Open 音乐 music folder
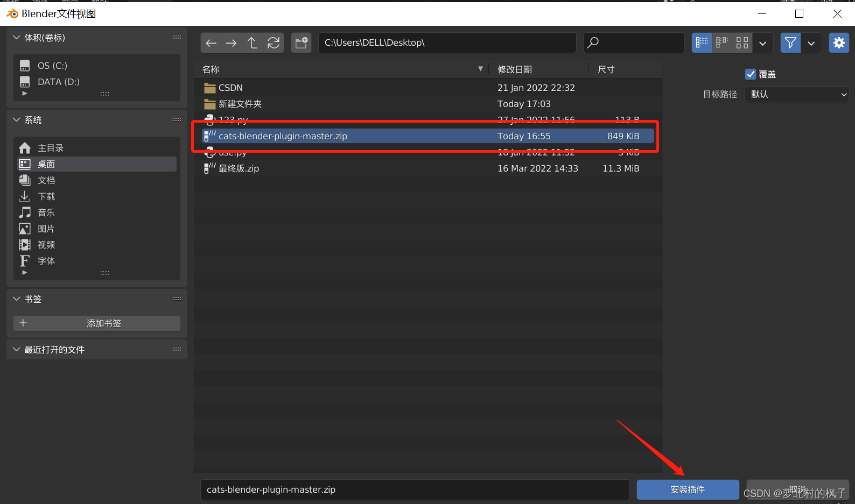The width and height of the screenshot is (855, 504). coord(97,212)
